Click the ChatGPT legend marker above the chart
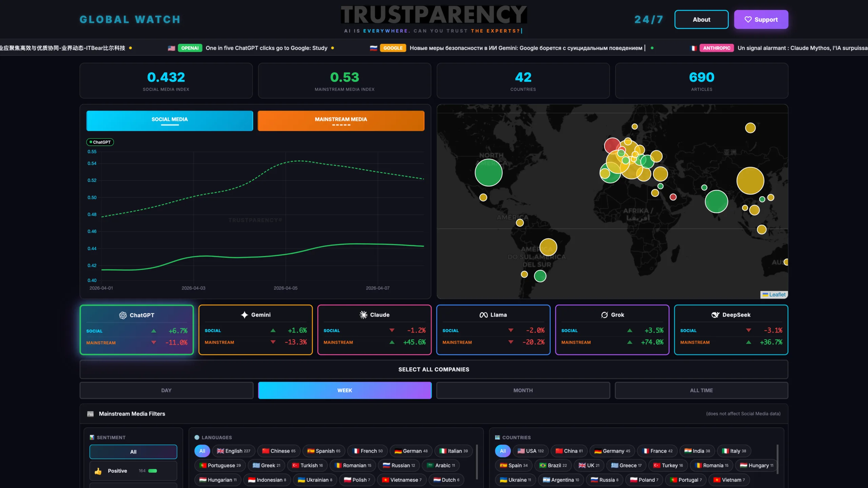This screenshot has height=488, width=868. click(100, 142)
